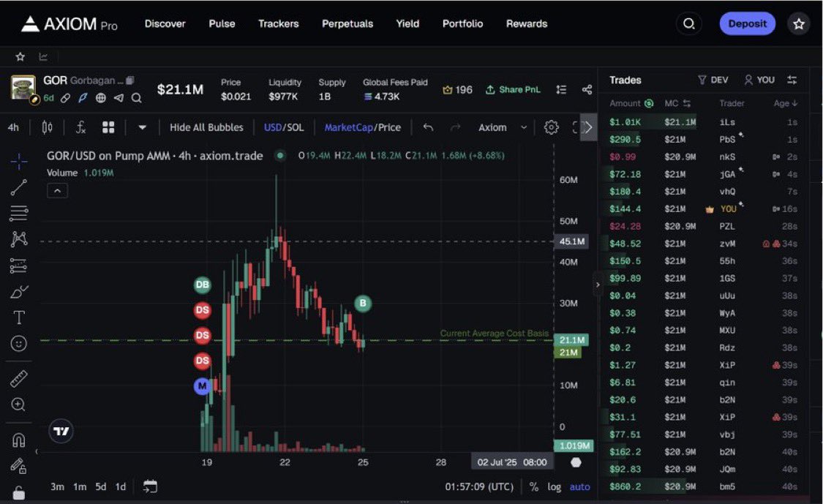Collapse the chart legend caret under Volume

coord(57,191)
